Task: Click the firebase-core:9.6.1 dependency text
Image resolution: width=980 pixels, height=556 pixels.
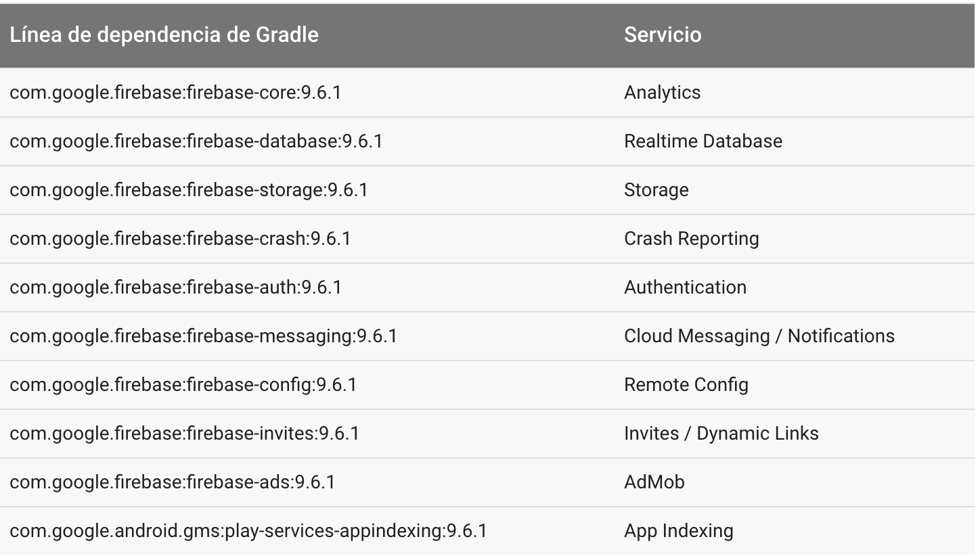Action: (175, 93)
